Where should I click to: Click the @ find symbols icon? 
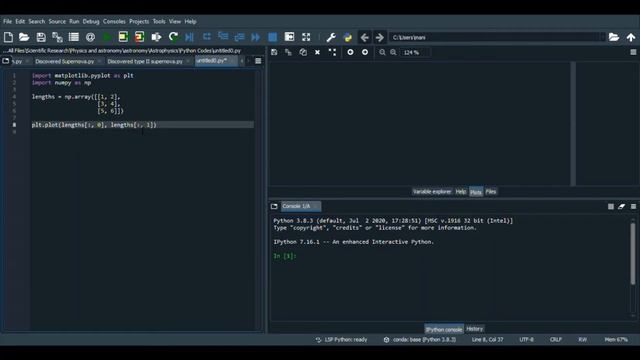pyautogui.click(x=90, y=37)
